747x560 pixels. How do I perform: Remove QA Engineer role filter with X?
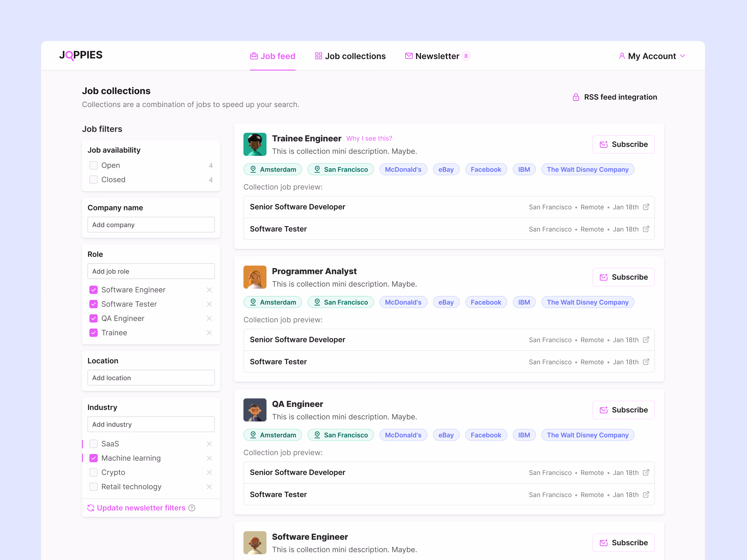[209, 318]
